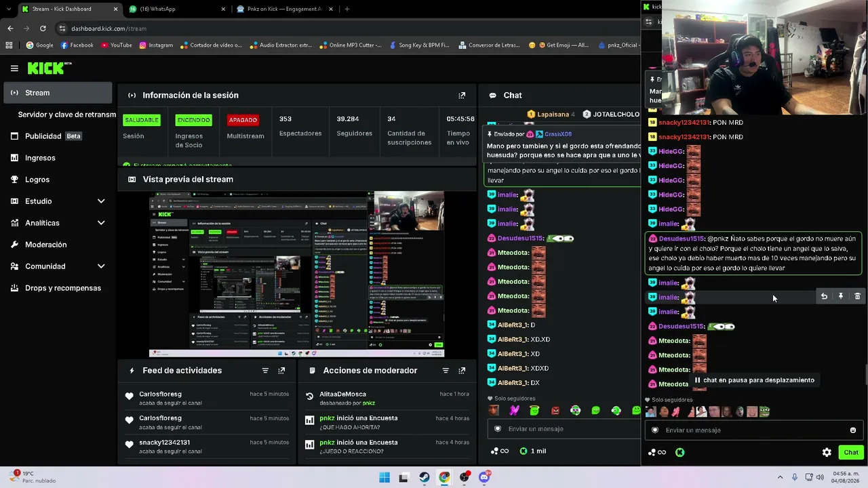Open Chrome from the taskbar
The image size is (868, 488).
point(444,477)
